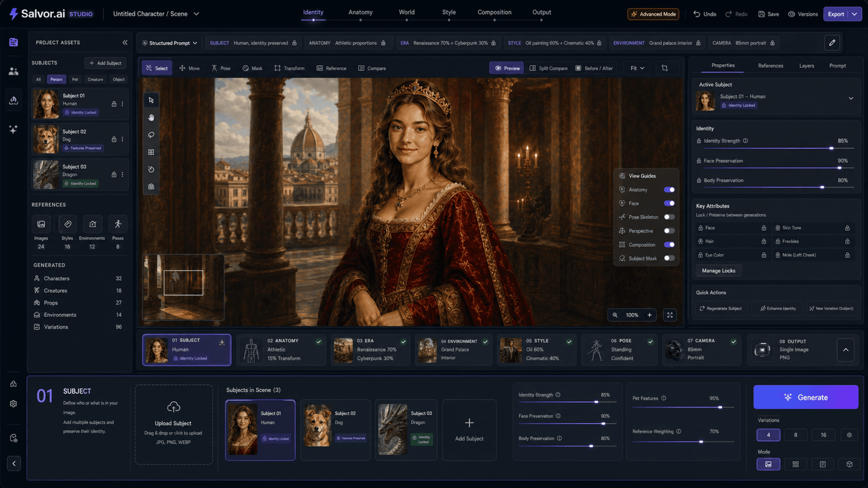Screen dimensions: 868x488
Task: Enable the Subject Mask guide
Action: [x=669, y=258]
